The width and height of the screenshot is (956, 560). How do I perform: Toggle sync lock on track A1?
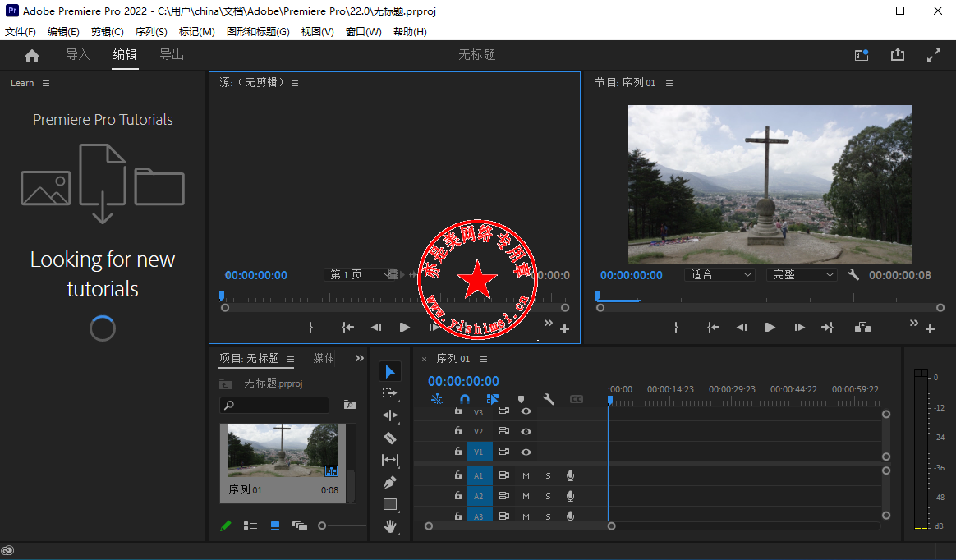[503, 475]
